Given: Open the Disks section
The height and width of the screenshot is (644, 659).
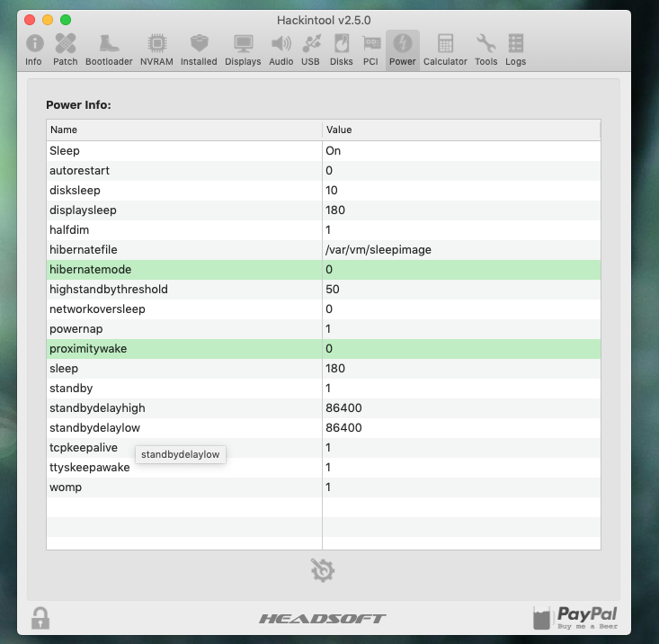Looking at the screenshot, I should pyautogui.click(x=342, y=50).
